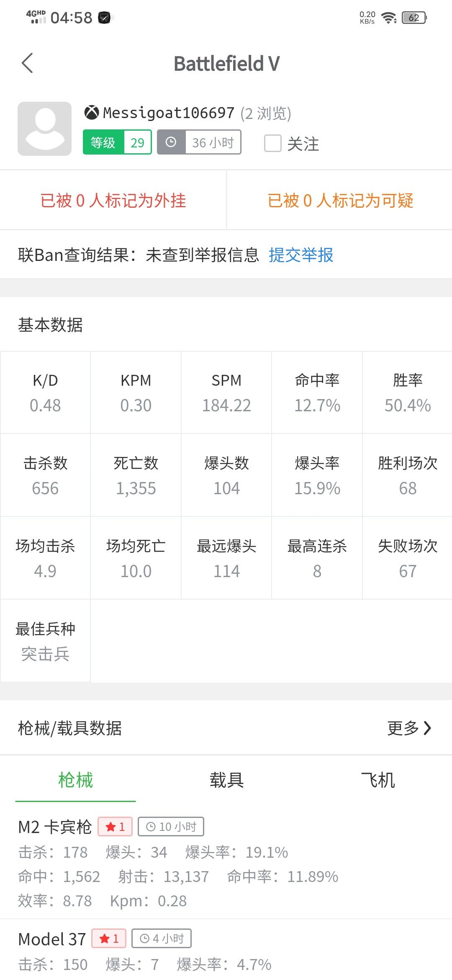Switch to the 枪械 tab
This screenshot has width=452, height=980.
(75, 780)
